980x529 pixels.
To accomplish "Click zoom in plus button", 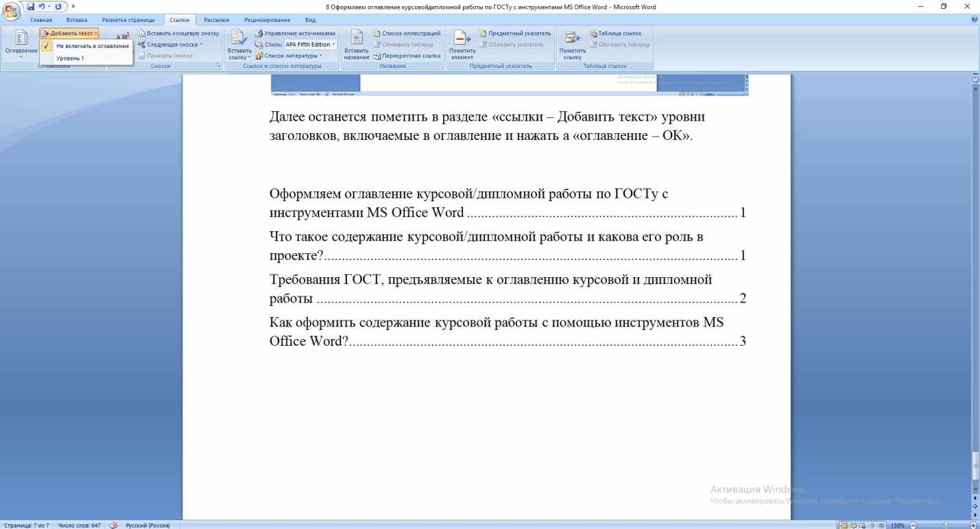I will click(x=973, y=525).
